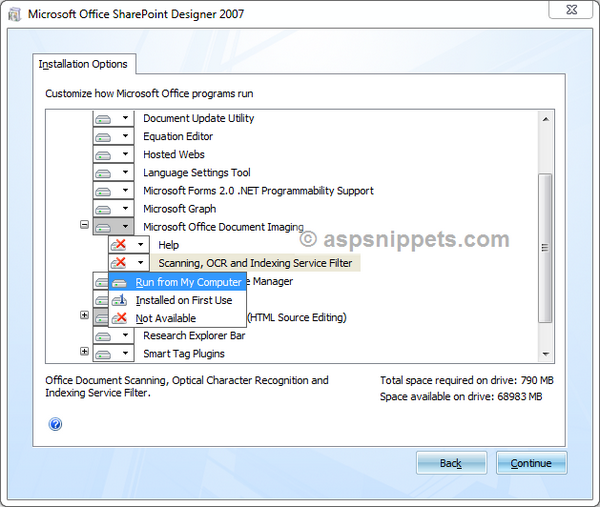The width and height of the screenshot is (600, 507).
Task: Select the Equation Editor row
Action: (178, 136)
